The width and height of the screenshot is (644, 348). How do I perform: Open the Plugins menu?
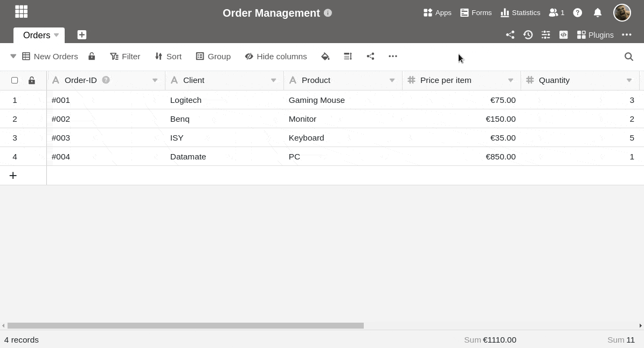click(x=595, y=35)
